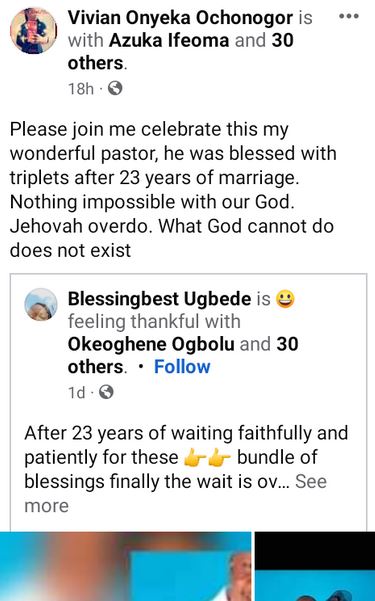Tap the grinning face feeling emoji
The image size is (375, 601).
[x=285, y=299]
